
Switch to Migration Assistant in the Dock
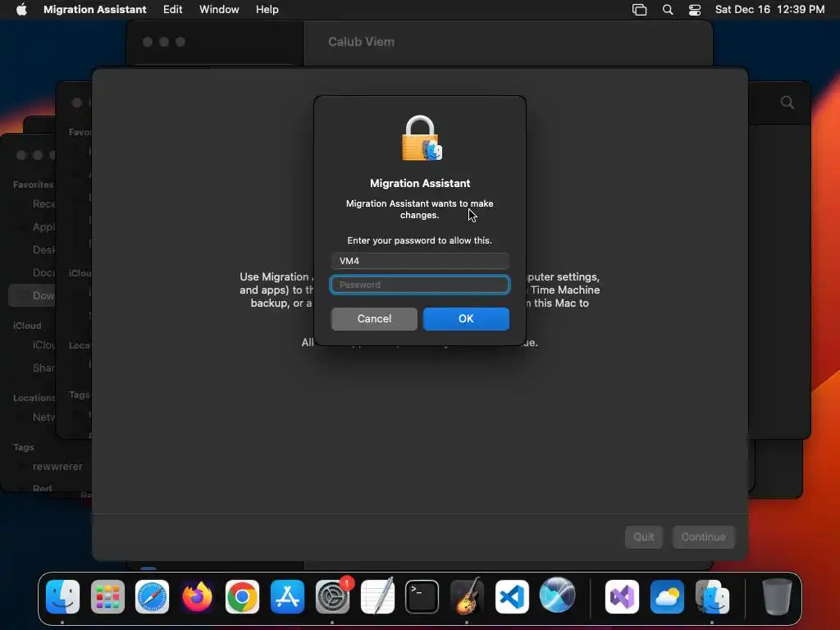pos(712,596)
